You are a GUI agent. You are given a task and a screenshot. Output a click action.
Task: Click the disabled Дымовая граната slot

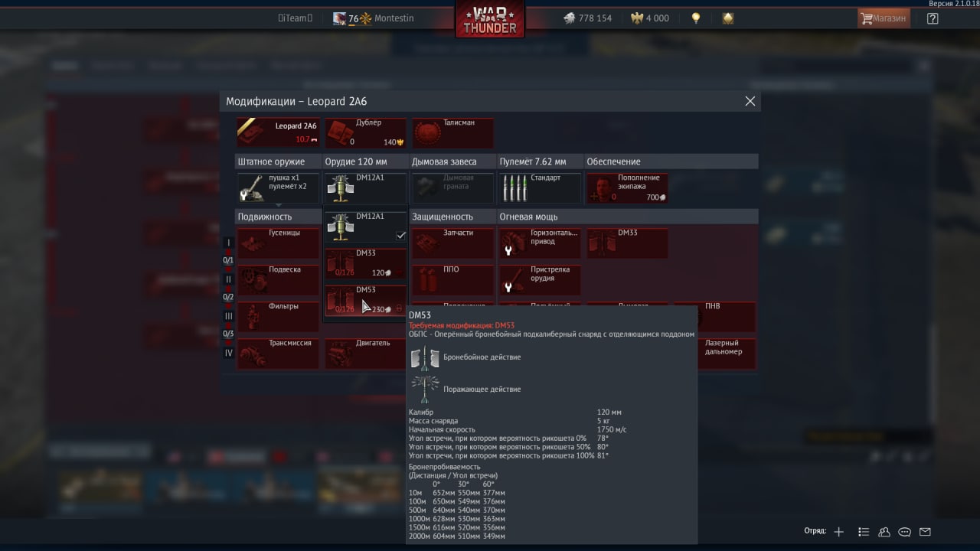point(452,187)
